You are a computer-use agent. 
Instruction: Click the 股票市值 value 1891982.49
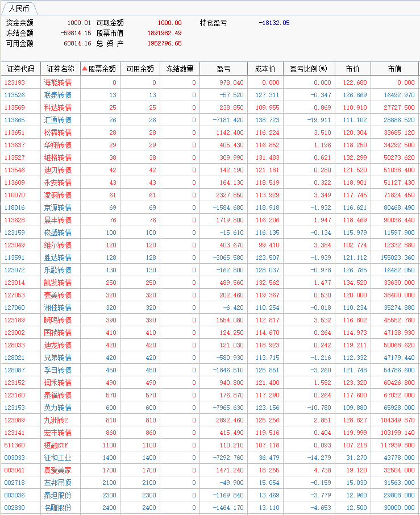pyautogui.click(x=164, y=33)
